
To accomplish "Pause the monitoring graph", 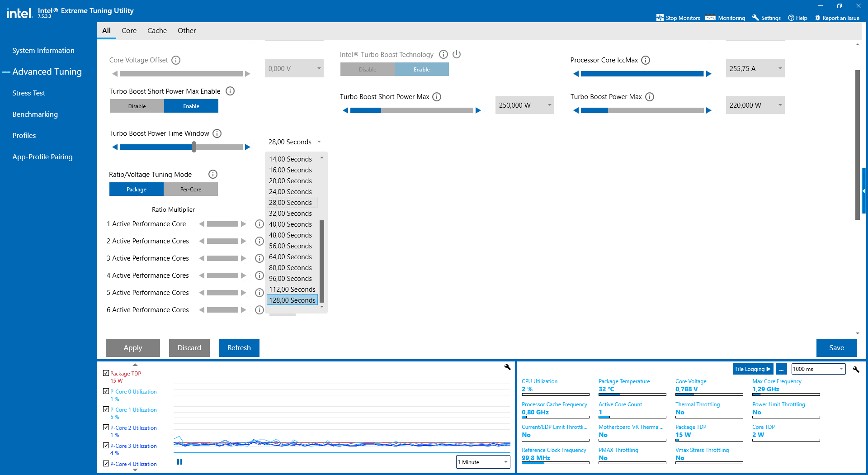I will [x=179, y=462].
